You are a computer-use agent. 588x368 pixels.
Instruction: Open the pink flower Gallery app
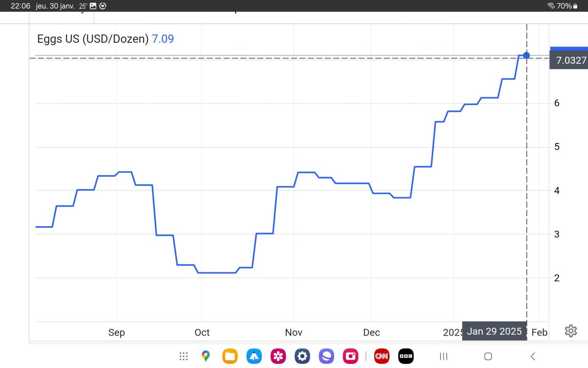click(x=278, y=356)
